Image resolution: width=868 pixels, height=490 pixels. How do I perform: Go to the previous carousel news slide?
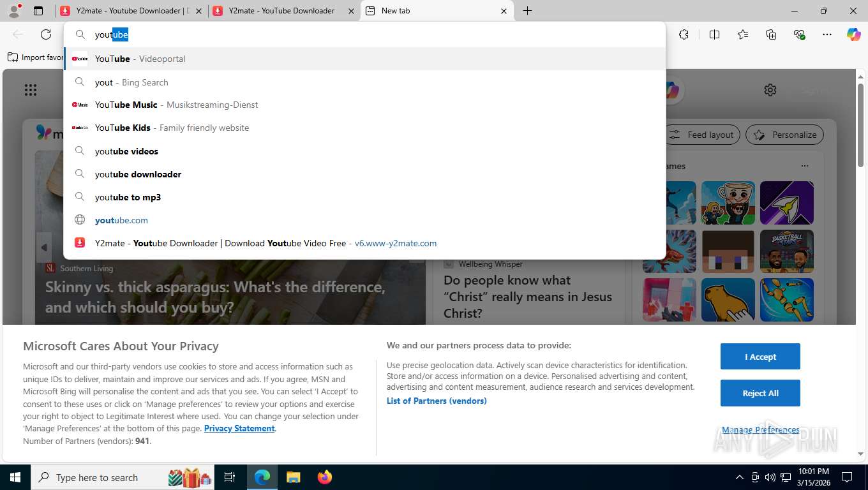click(43, 248)
